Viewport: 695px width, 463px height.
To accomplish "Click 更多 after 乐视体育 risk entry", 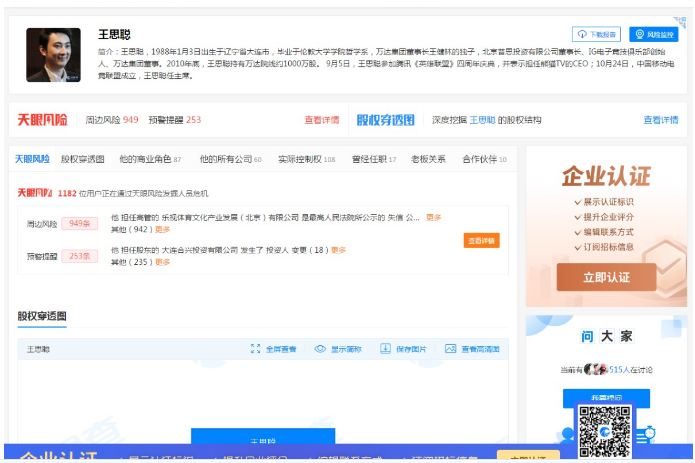I will 433,218.
